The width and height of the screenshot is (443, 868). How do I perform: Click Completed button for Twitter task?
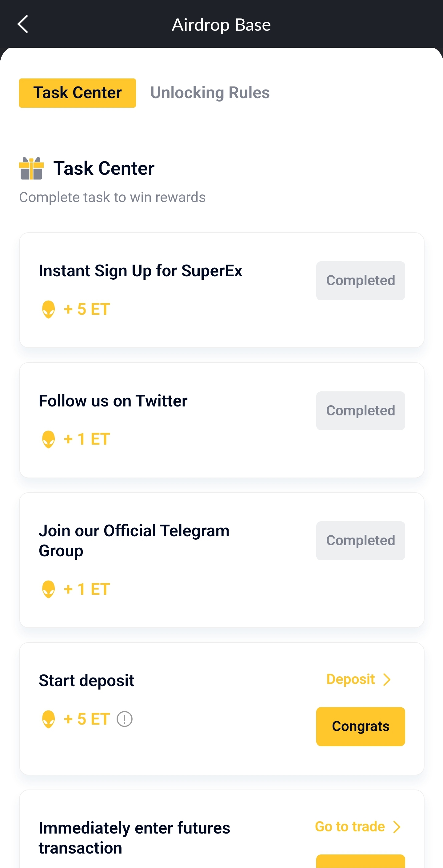tap(361, 411)
